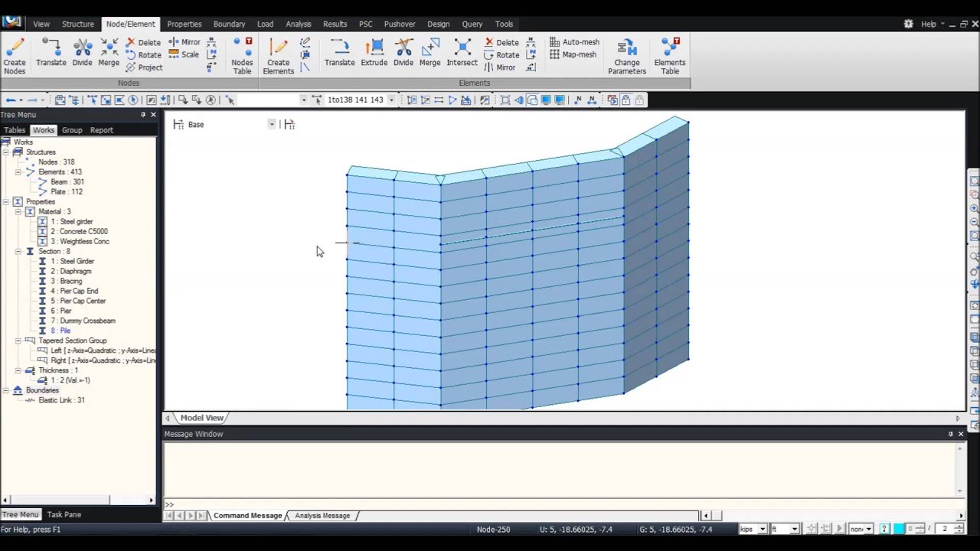
Task: Collapse the Section : 8 tree node
Action: [x=18, y=252]
